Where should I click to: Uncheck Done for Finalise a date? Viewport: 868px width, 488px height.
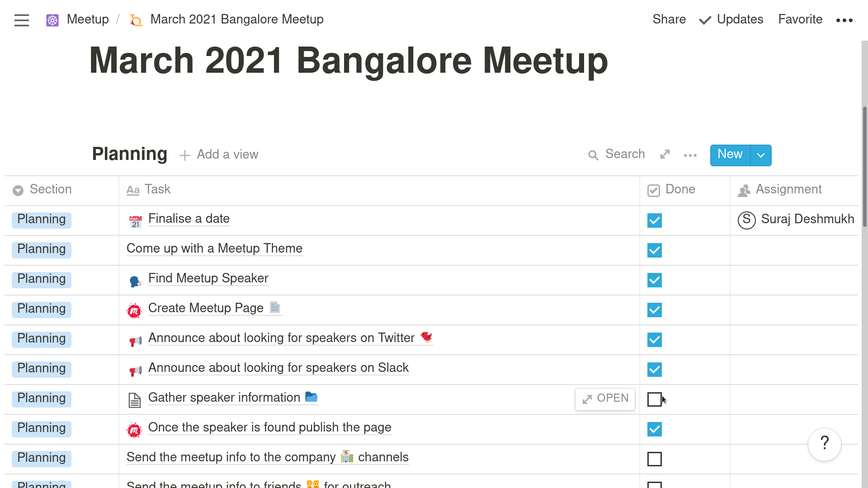(x=654, y=221)
